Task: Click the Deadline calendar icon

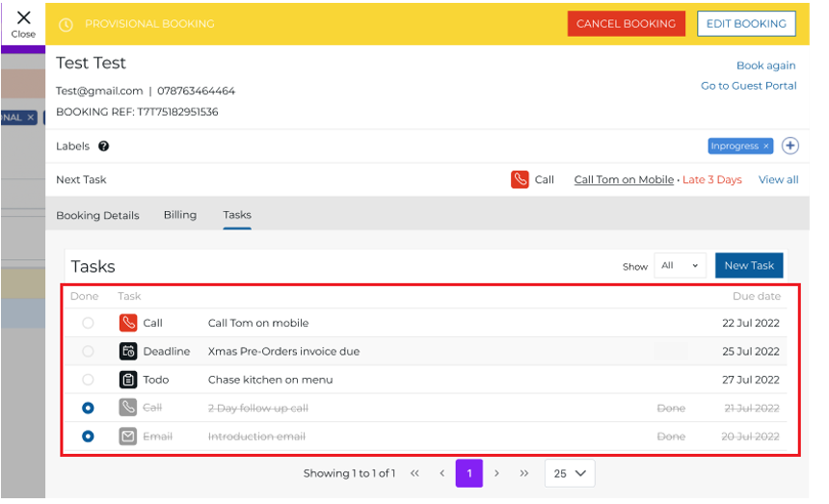Action: tap(128, 352)
